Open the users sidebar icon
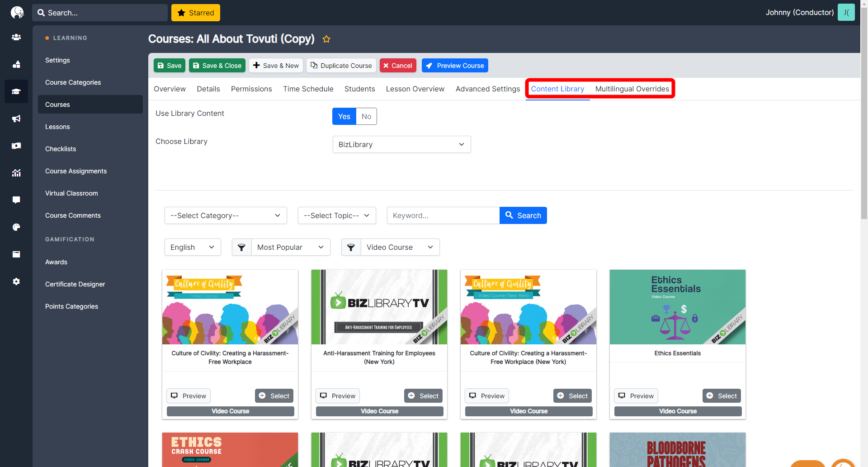The width and height of the screenshot is (868, 467). 16,37
